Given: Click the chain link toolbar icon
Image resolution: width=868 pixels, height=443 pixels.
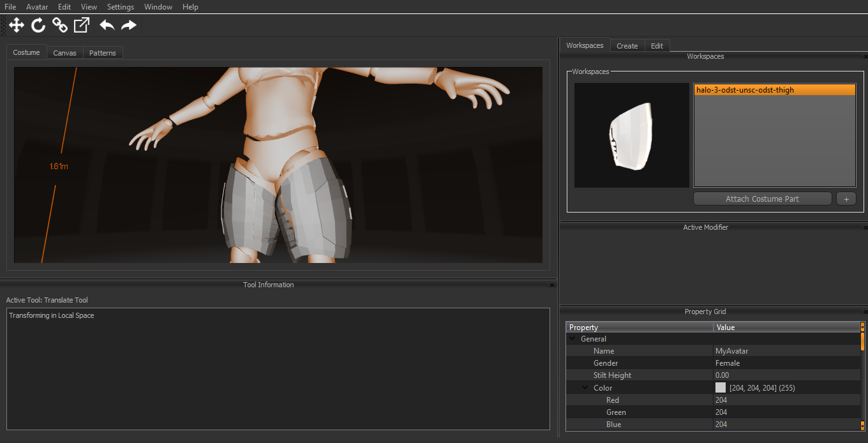Looking at the screenshot, I should (x=60, y=25).
